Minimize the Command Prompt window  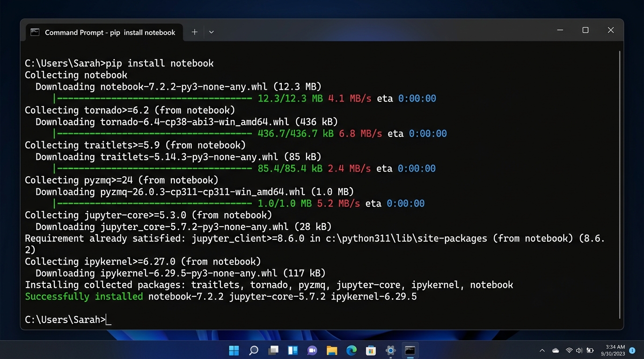pos(560,30)
